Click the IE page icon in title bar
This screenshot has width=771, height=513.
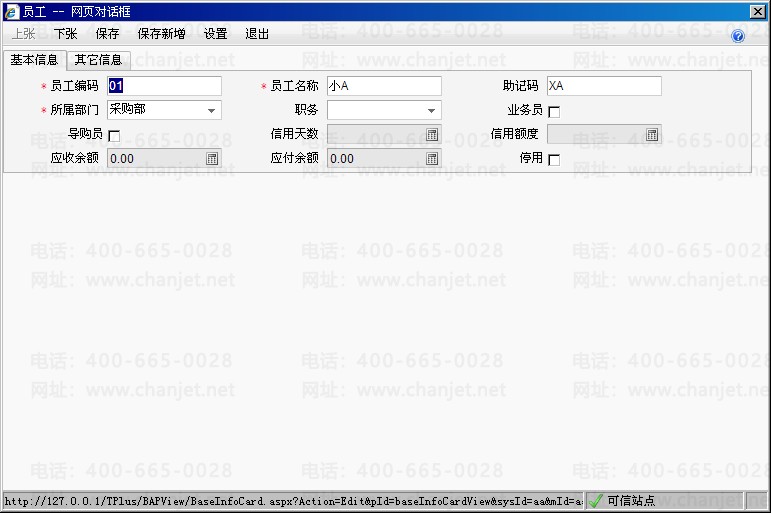coord(11,11)
